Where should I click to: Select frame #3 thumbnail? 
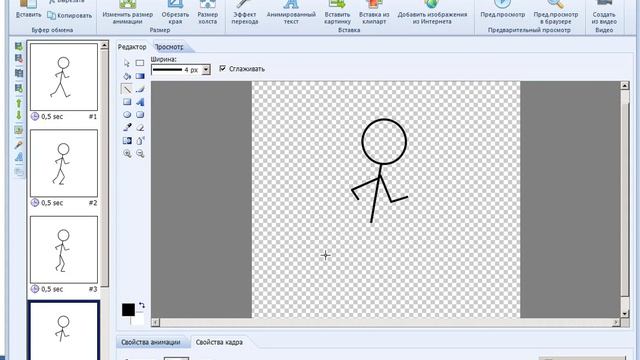(x=64, y=249)
